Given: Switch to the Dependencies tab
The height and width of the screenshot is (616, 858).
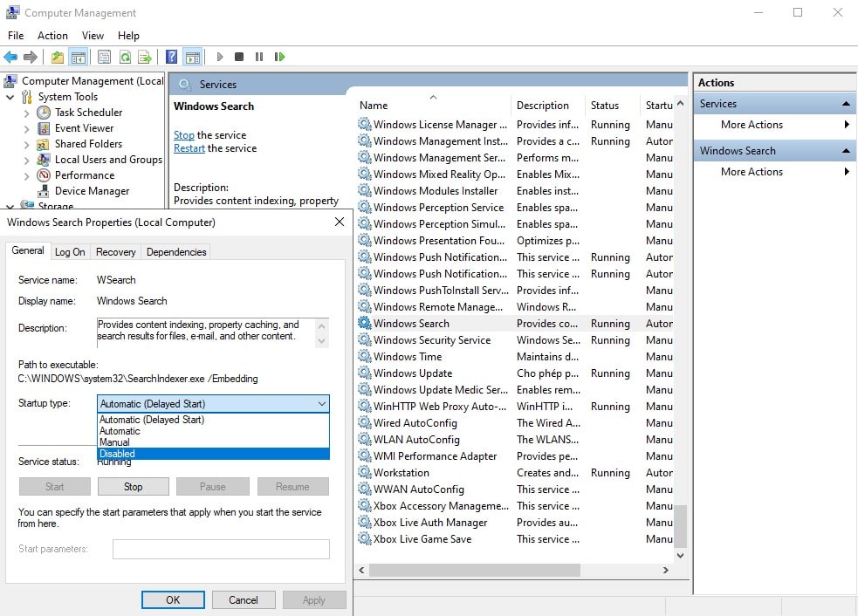Looking at the screenshot, I should coord(176,251).
